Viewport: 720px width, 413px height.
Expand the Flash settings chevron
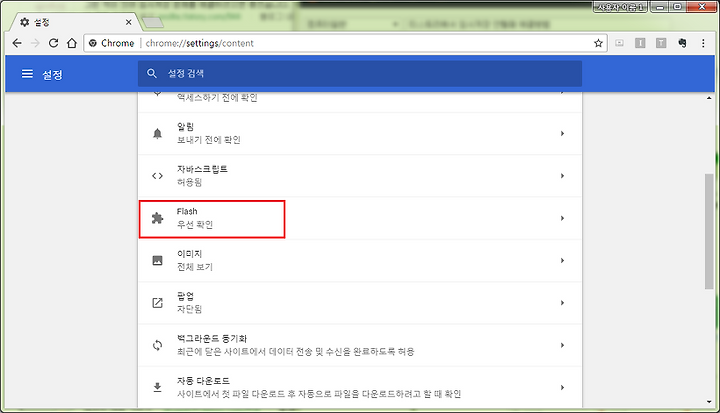[562, 218]
